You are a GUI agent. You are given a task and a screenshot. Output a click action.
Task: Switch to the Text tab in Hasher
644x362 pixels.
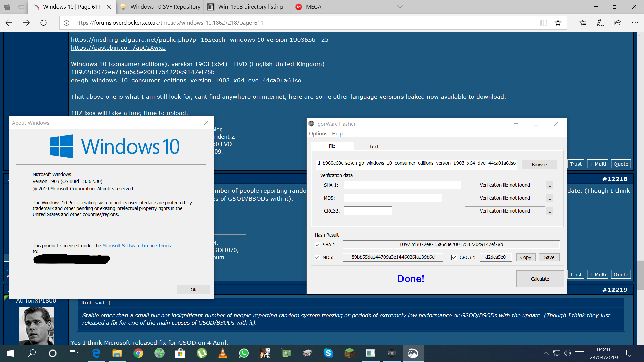pos(374,147)
